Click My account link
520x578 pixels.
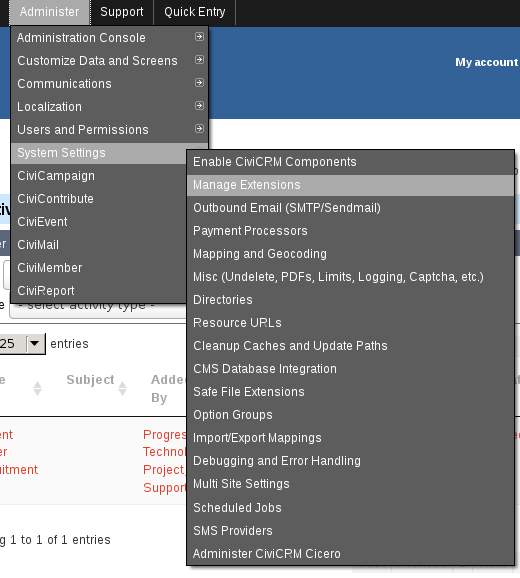click(486, 62)
